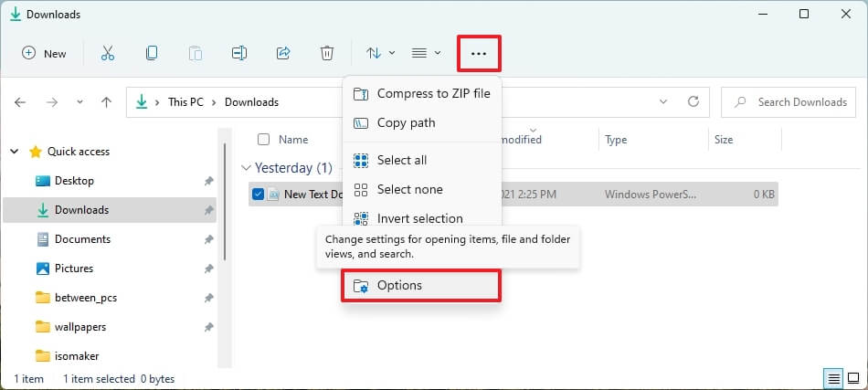Image resolution: width=868 pixels, height=390 pixels.
Task: Click the Rename icon in toolbar
Action: point(239,53)
